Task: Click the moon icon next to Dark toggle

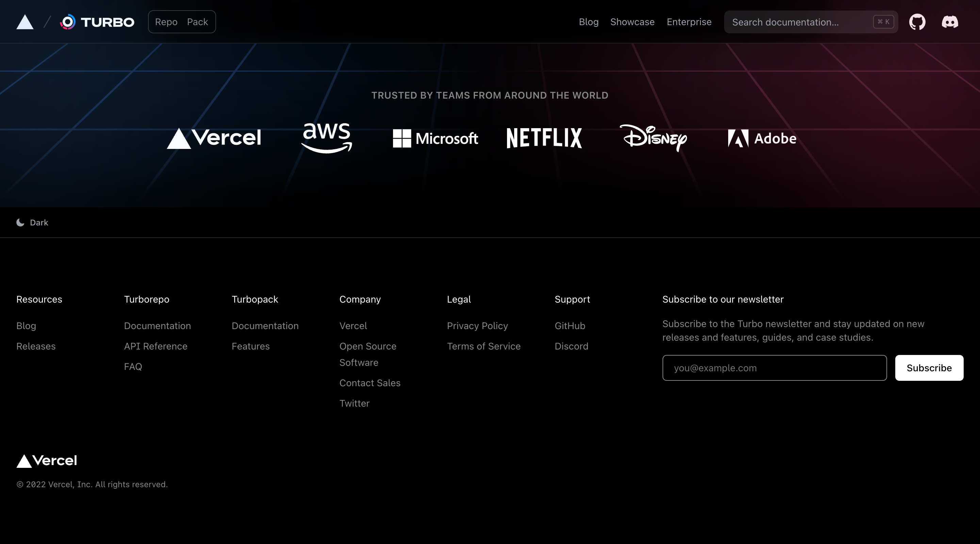Action: (x=20, y=222)
